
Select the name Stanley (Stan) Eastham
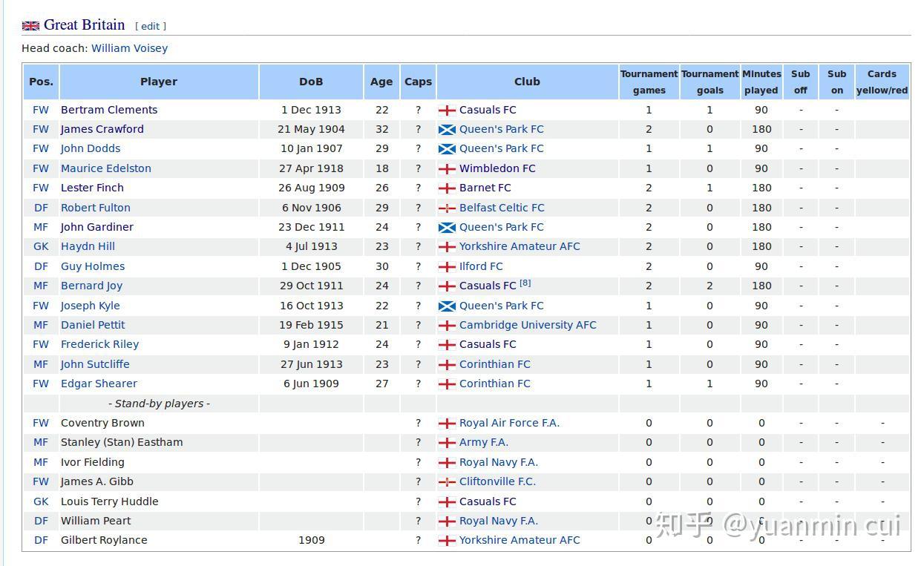pos(122,442)
